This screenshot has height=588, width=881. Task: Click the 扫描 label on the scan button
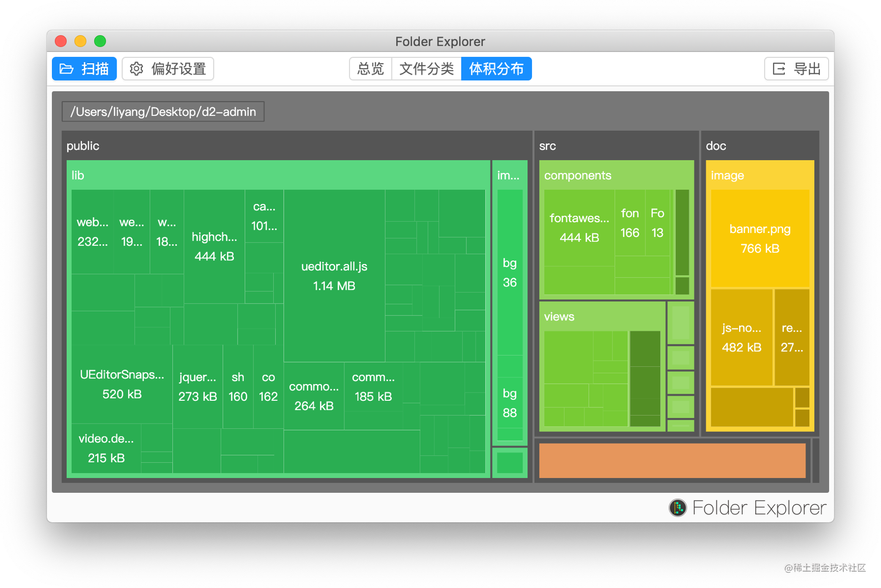[95, 69]
